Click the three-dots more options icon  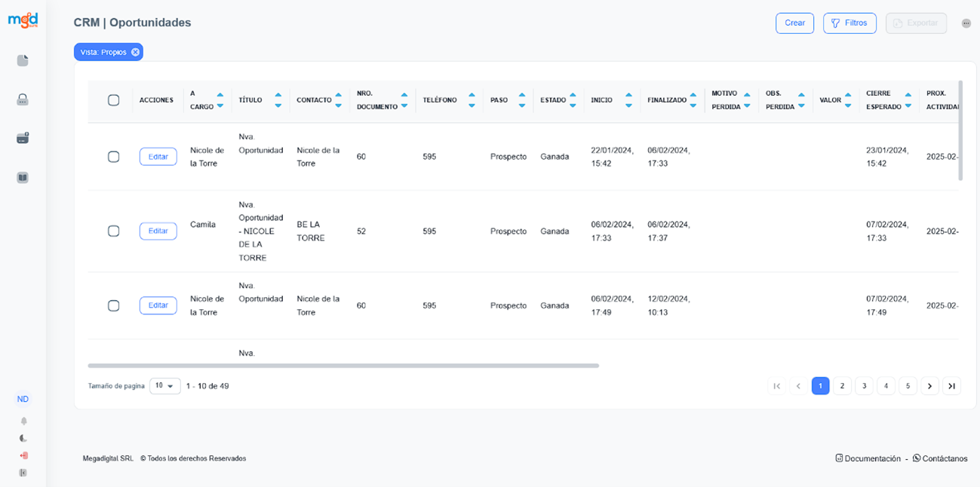tap(966, 23)
